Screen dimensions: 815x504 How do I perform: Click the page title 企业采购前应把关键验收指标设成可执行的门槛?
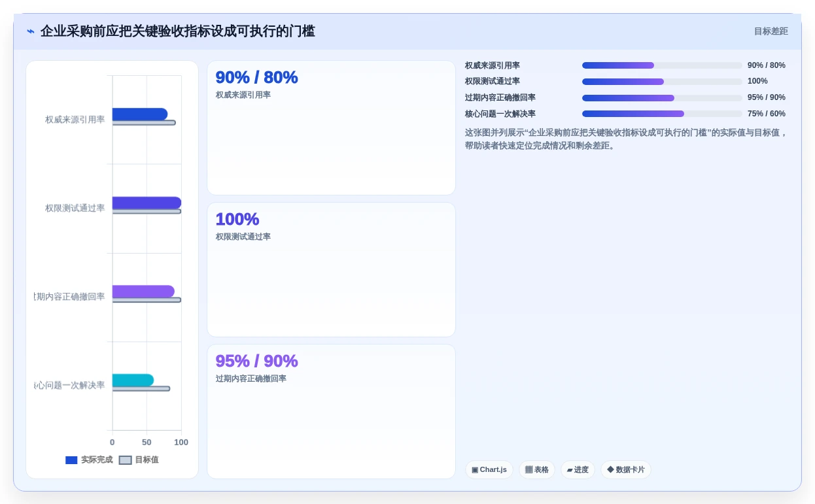pos(178,31)
